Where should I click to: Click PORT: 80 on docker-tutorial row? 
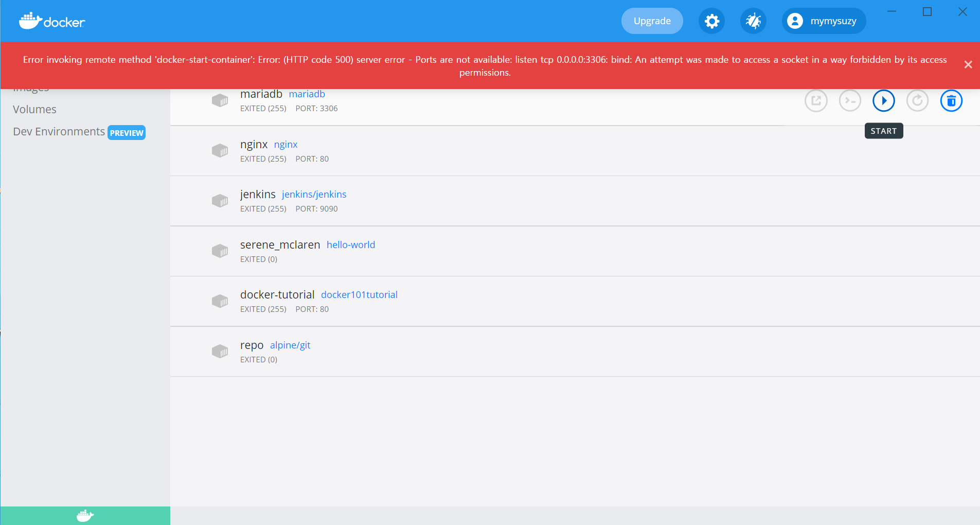click(312, 309)
